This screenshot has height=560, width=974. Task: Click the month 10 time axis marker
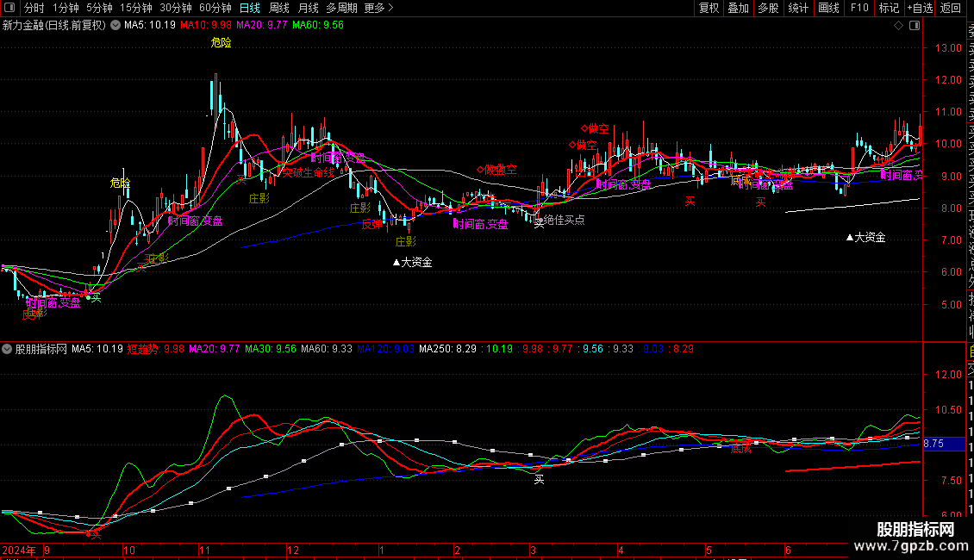click(x=128, y=551)
